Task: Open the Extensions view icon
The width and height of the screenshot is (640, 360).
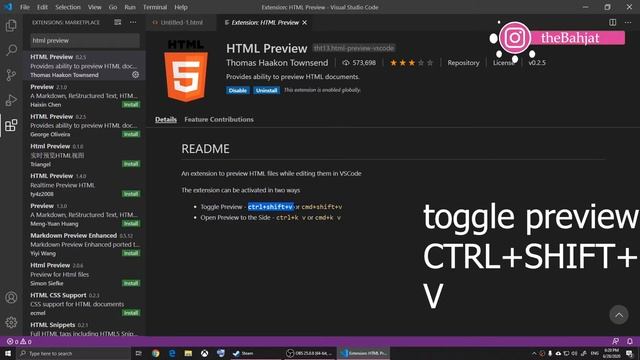Action: 11,125
